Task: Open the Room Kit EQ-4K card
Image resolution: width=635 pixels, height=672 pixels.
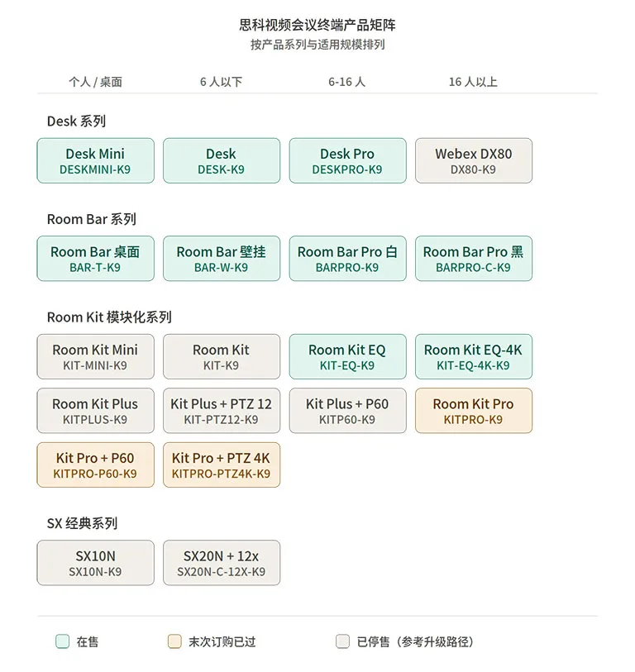Action: tap(474, 356)
